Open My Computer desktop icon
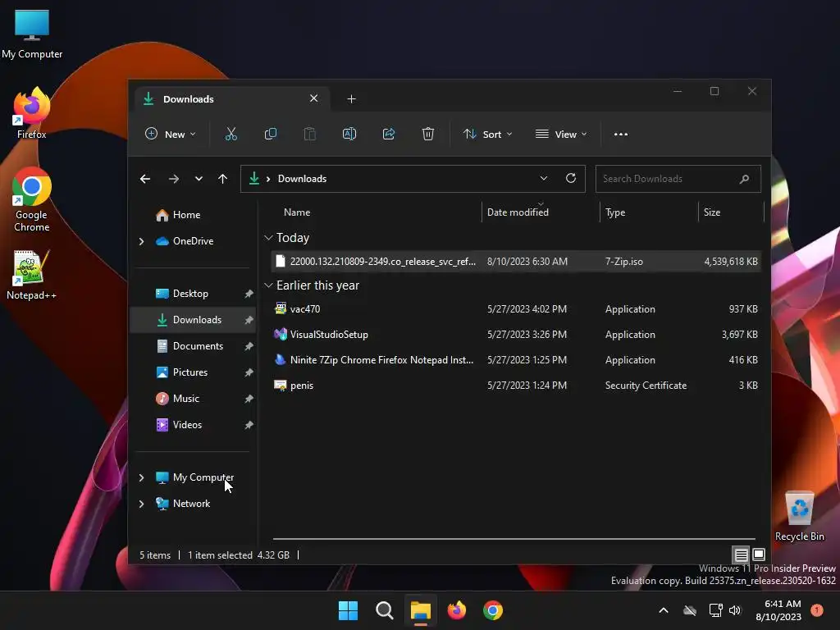 [32, 33]
